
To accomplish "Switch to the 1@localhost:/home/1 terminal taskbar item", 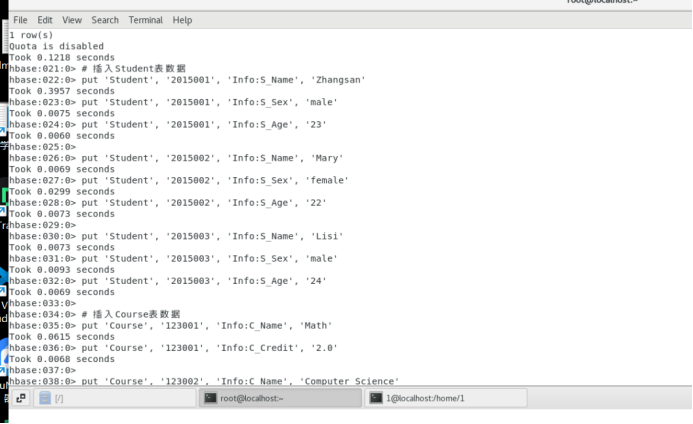I will click(x=446, y=398).
